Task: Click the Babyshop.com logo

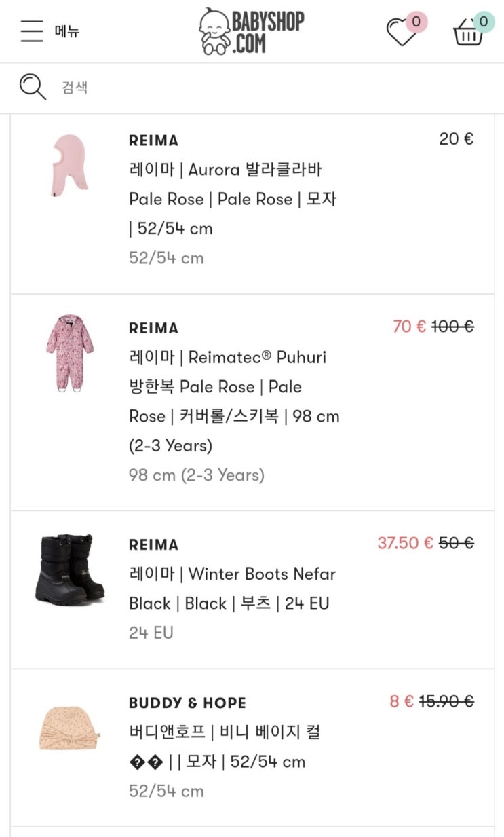Action: click(x=252, y=31)
